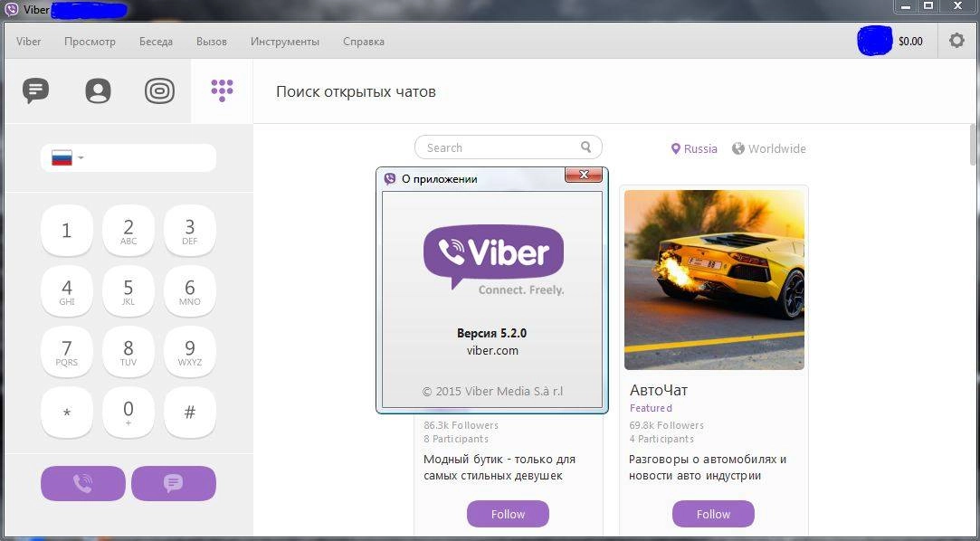
Task: Open the contacts tab icon
Action: pyautogui.click(x=98, y=91)
